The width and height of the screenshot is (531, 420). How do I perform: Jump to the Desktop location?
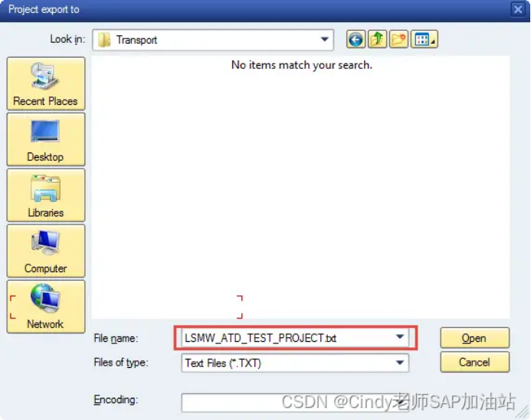[x=46, y=139]
